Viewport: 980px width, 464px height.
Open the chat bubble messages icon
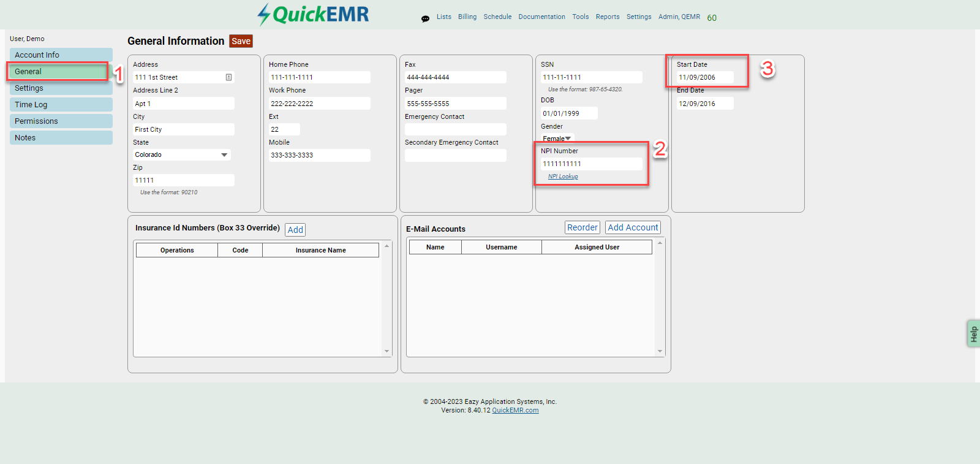click(x=425, y=18)
